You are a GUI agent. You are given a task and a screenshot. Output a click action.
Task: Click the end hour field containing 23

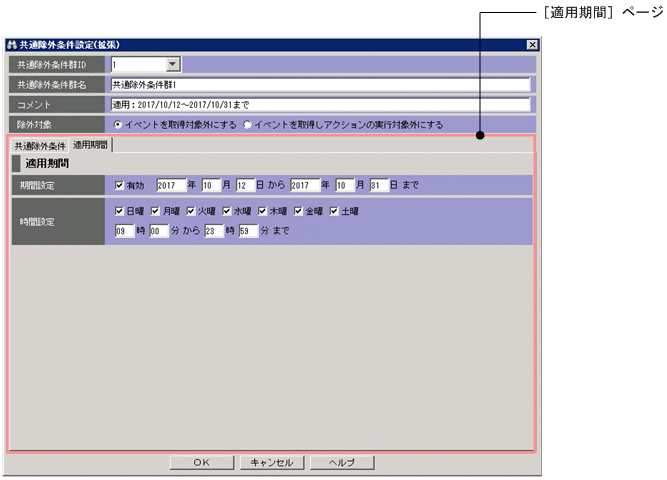(x=214, y=231)
